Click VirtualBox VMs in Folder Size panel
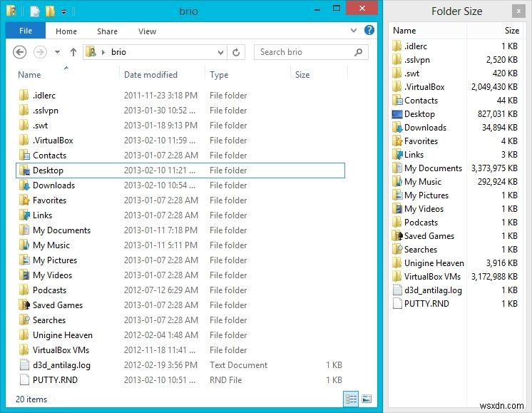Image resolution: width=532 pixels, height=413 pixels. (432, 277)
